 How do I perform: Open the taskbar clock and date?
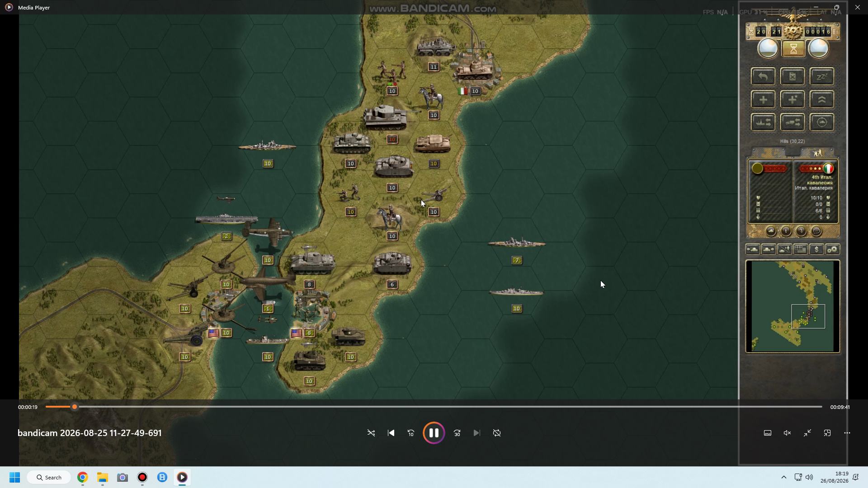pyautogui.click(x=835, y=477)
